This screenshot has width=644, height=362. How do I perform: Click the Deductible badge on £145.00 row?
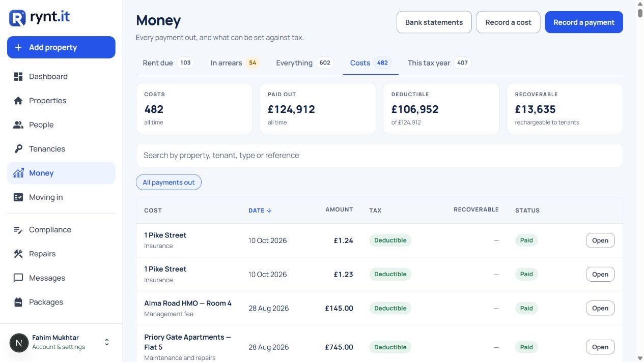pyautogui.click(x=390, y=308)
